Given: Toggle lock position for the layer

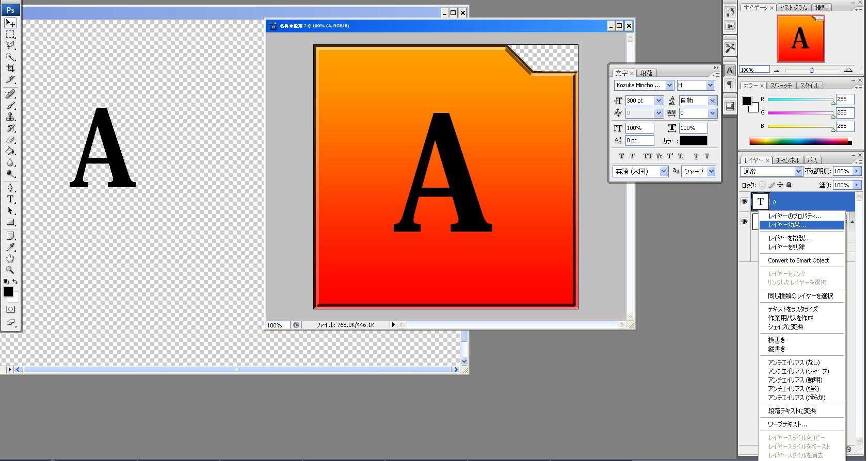Looking at the screenshot, I should [x=780, y=185].
